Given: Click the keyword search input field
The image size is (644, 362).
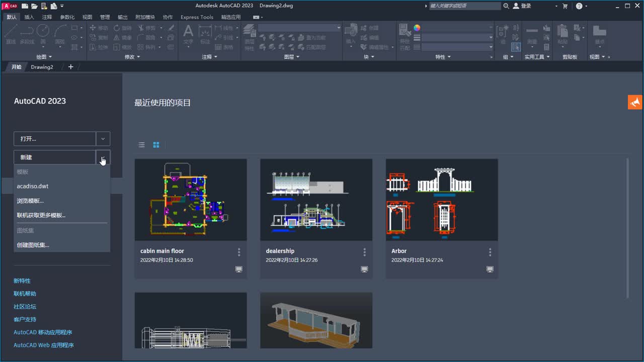Looking at the screenshot, I should click(x=465, y=6).
